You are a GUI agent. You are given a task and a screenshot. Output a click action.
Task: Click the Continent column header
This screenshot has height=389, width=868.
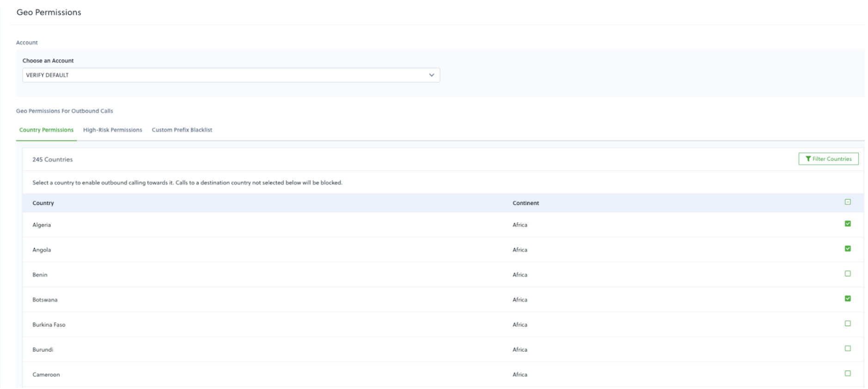526,203
